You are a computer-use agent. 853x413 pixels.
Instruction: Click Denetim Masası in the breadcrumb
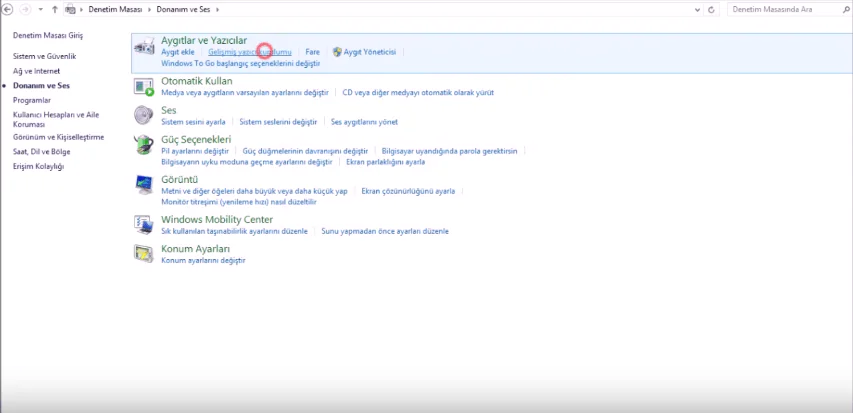click(x=115, y=10)
